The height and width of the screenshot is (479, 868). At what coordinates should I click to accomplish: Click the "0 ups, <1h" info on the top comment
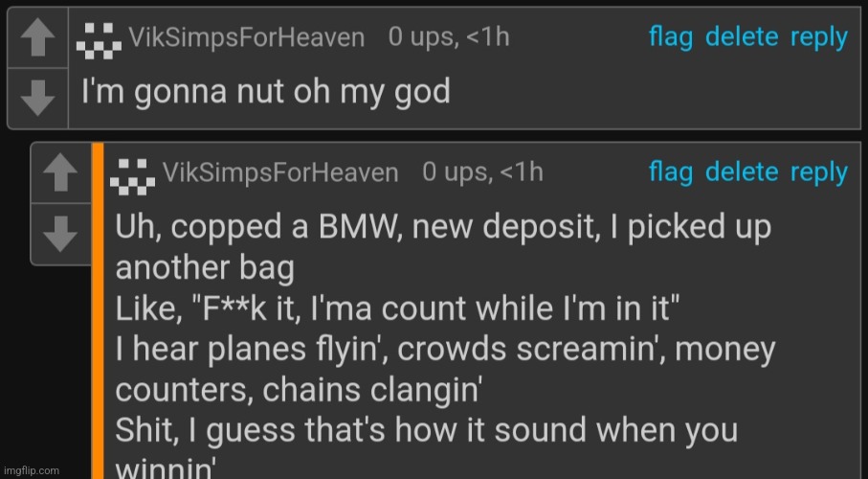coord(448,37)
